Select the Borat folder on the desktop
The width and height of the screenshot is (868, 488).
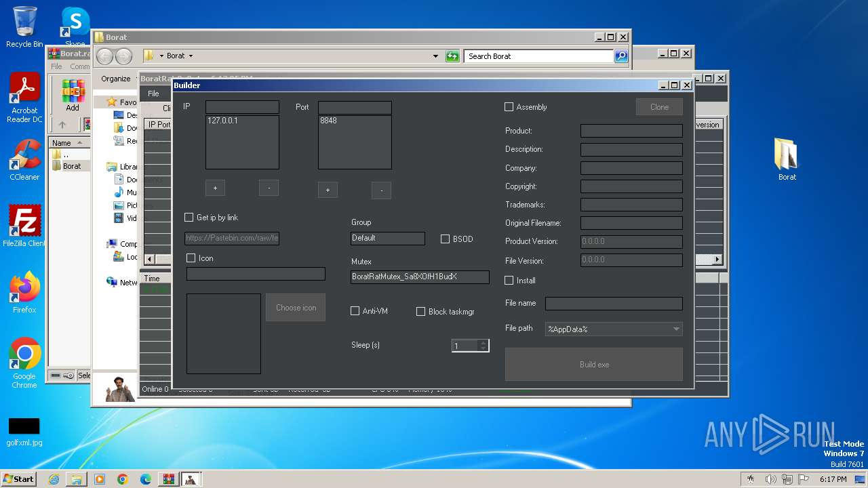(x=787, y=160)
